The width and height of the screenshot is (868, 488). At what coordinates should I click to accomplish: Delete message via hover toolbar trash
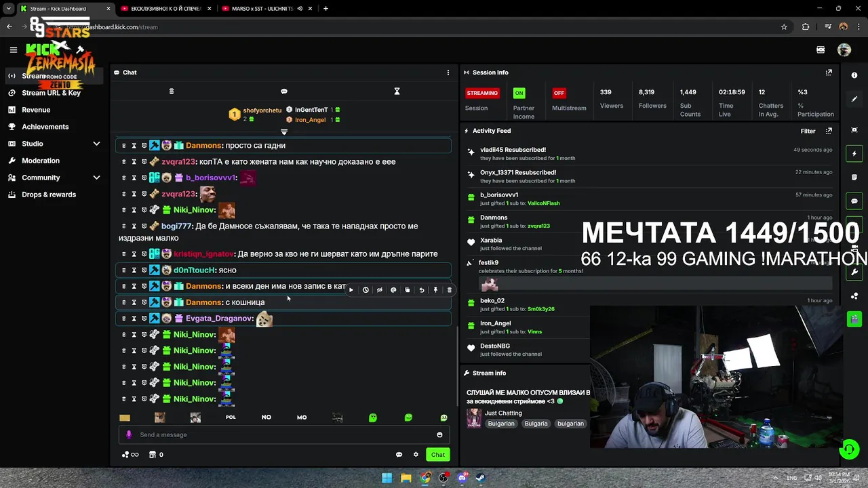pos(449,290)
